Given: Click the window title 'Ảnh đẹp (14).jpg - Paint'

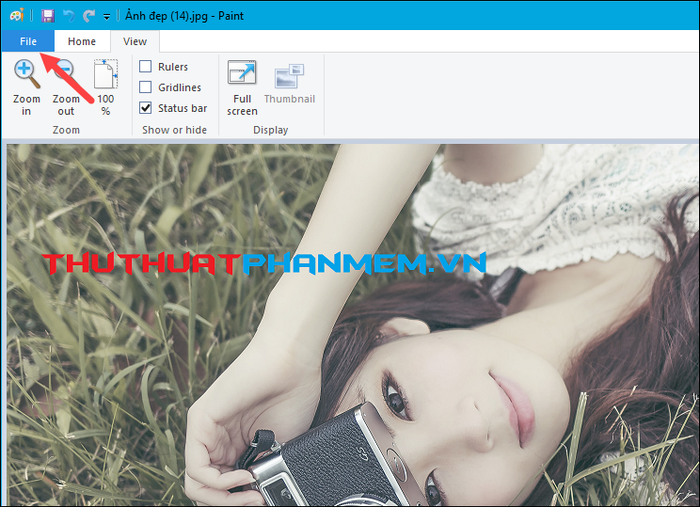Looking at the screenshot, I should (x=184, y=16).
